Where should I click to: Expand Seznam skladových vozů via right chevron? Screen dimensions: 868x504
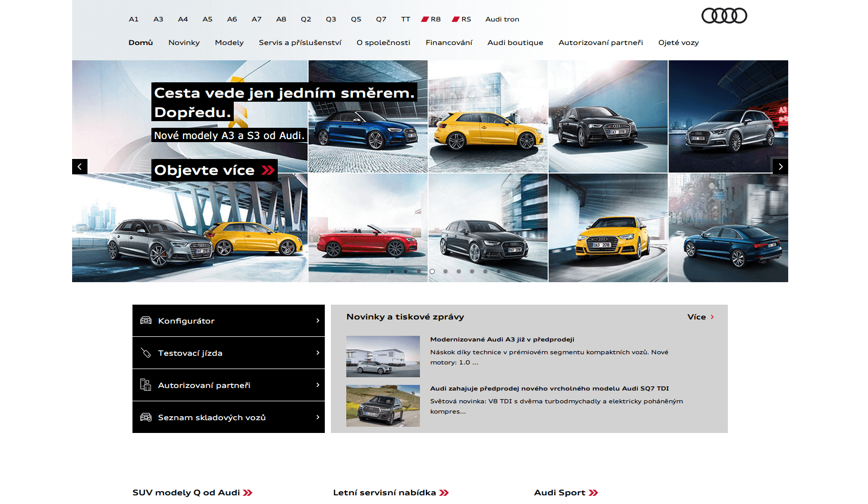[318, 417]
